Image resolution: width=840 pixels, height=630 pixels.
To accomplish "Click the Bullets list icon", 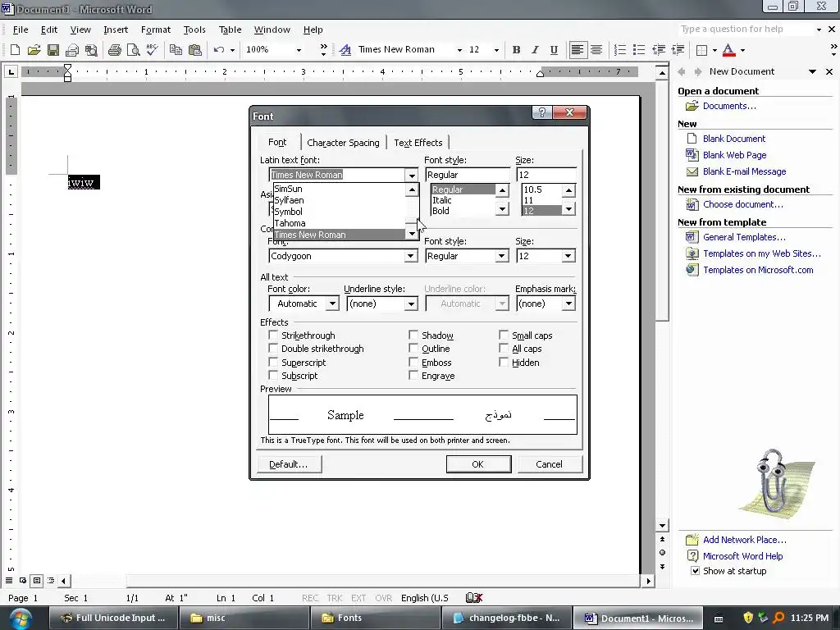I will coord(638,50).
